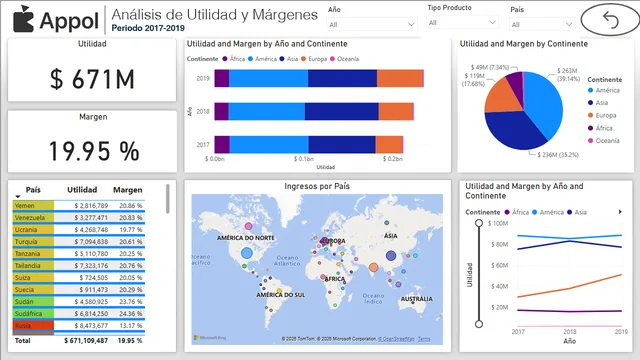640x360 pixels.
Task: Click Total row value $ 671,109,487
Action: click(x=86, y=340)
